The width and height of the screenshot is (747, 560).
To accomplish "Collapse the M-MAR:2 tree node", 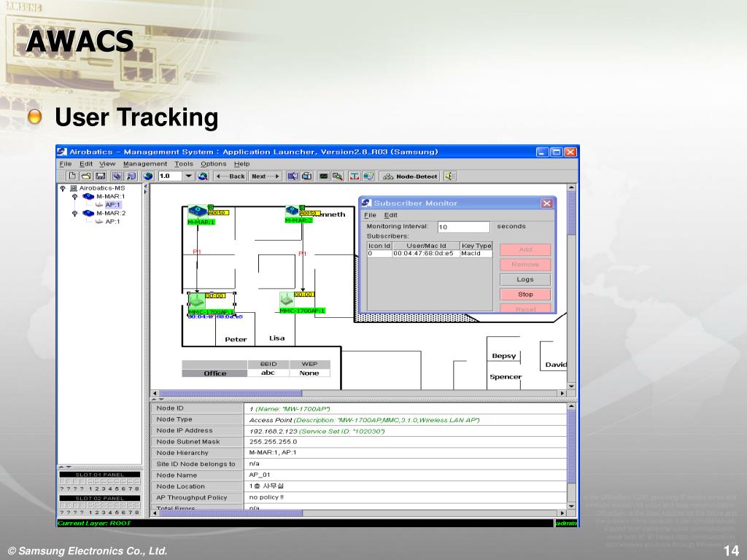I will (75, 214).
